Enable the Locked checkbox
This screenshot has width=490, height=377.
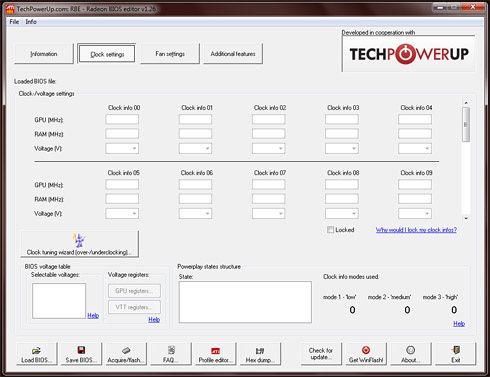coord(330,230)
